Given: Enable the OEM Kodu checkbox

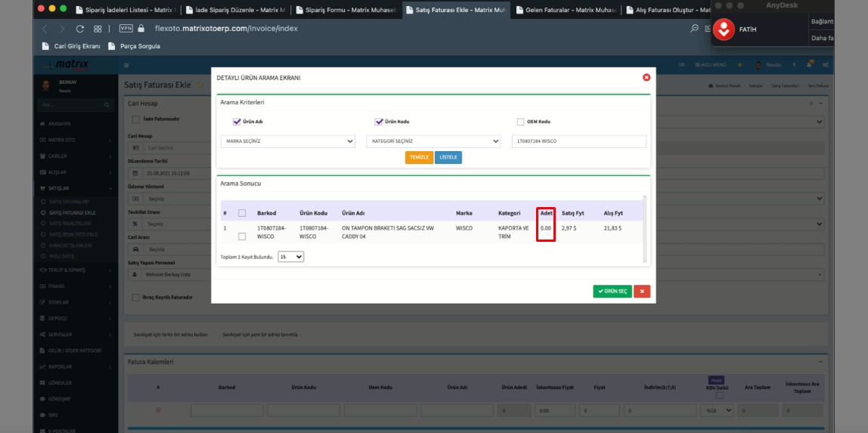Looking at the screenshot, I should tap(520, 122).
